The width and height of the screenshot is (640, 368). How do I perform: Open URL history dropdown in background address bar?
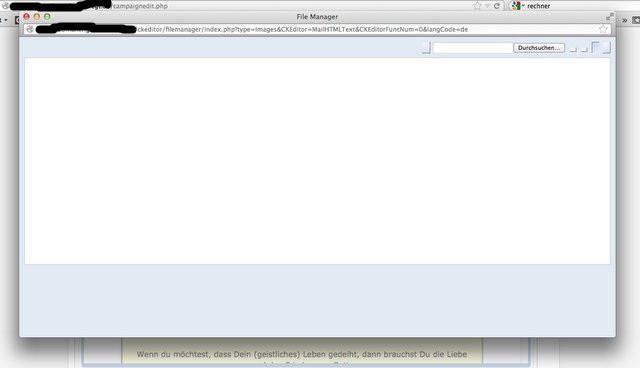487,6
